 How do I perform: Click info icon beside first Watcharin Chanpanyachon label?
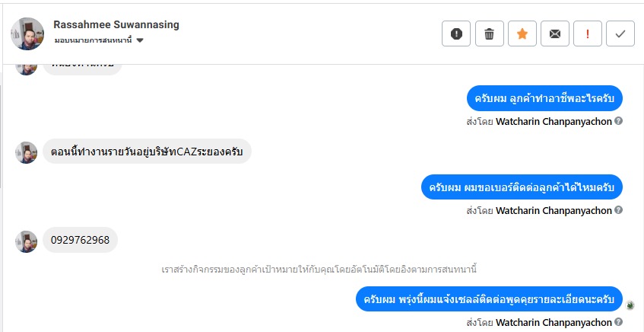pyautogui.click(x=619, y=121)
